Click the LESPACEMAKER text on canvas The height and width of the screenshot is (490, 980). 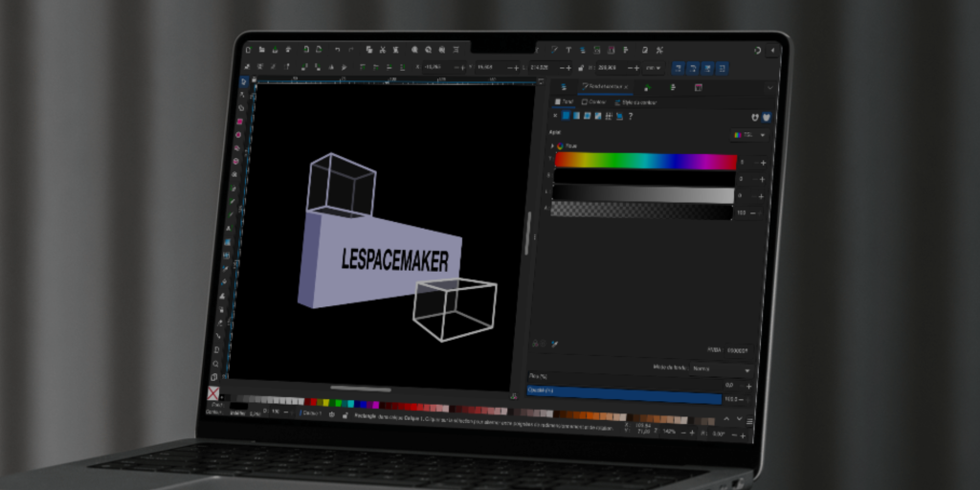click(394, 258)
